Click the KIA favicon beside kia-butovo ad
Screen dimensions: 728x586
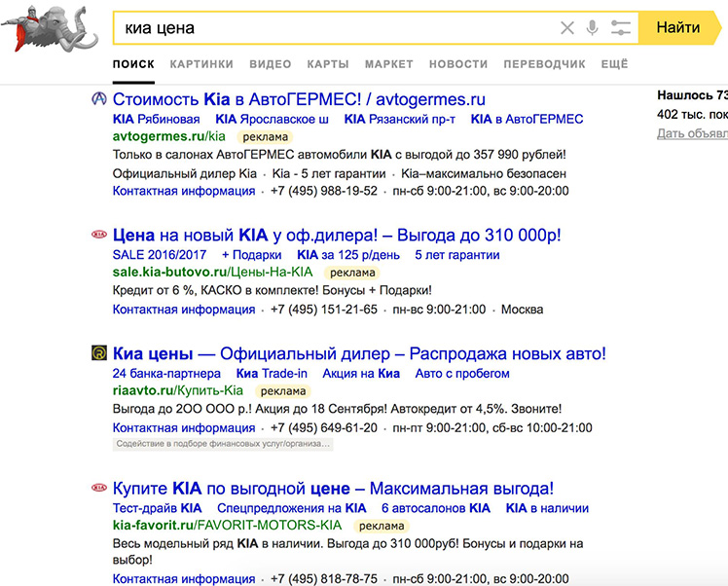(x=99, y=235)
